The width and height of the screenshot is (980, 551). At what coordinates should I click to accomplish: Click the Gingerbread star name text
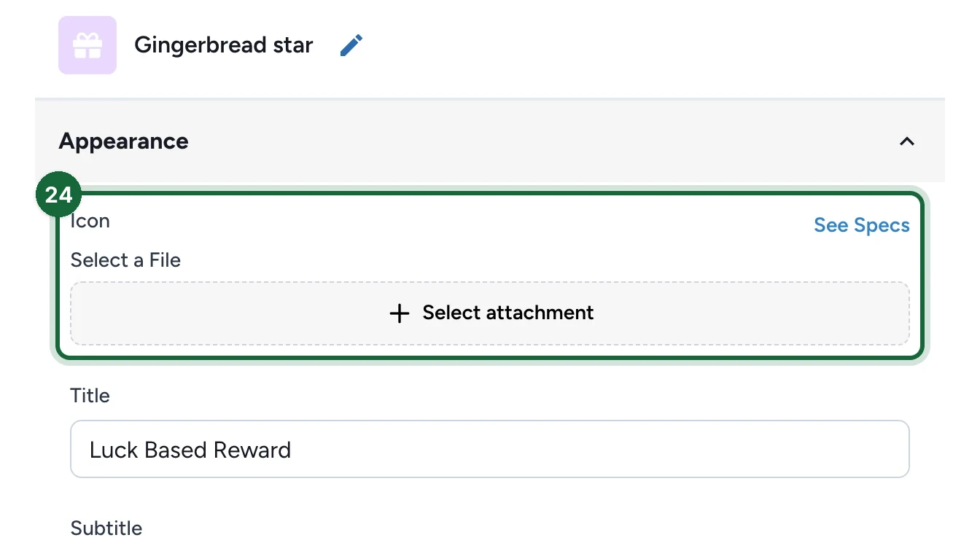point(224,45)
